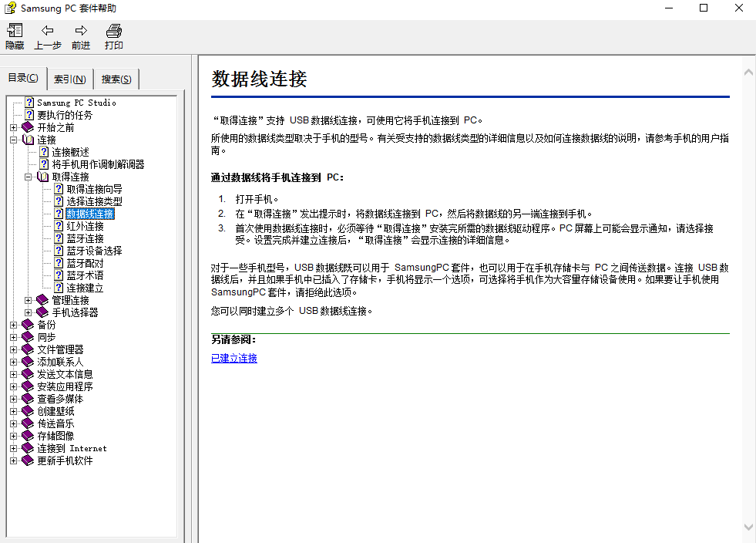Click the Samsung PC Studio topic icon
Screen dimensions: 756x543
tap(29, 103)
